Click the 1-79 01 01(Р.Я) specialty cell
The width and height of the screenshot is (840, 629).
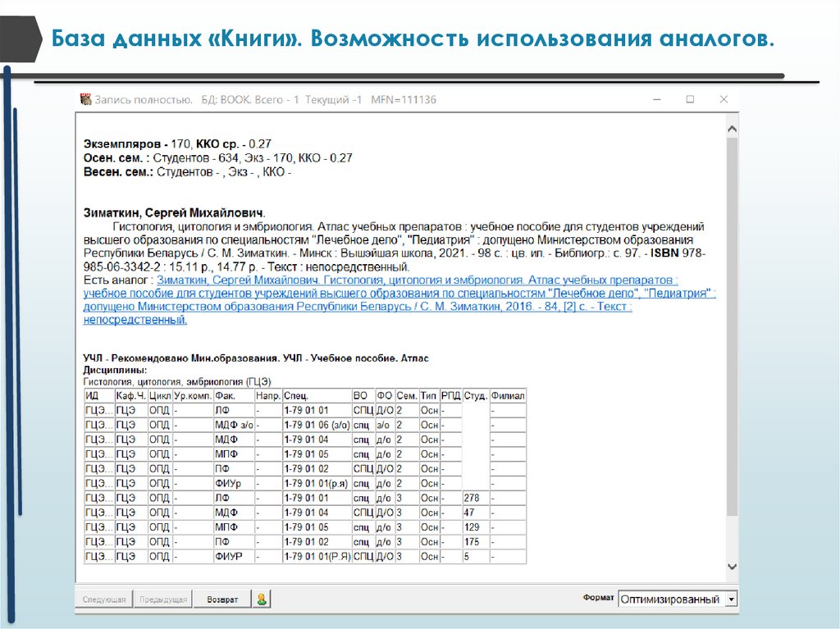pos(316,557)
